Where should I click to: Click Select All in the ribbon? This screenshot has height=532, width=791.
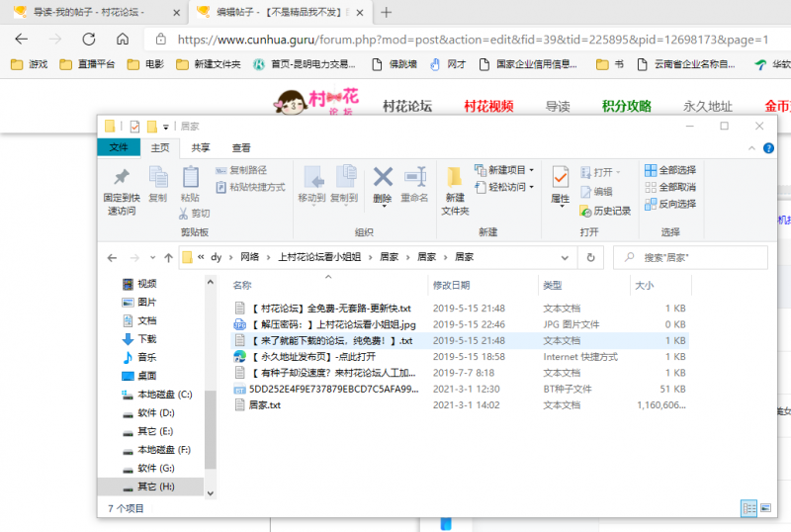pos(670,170)
